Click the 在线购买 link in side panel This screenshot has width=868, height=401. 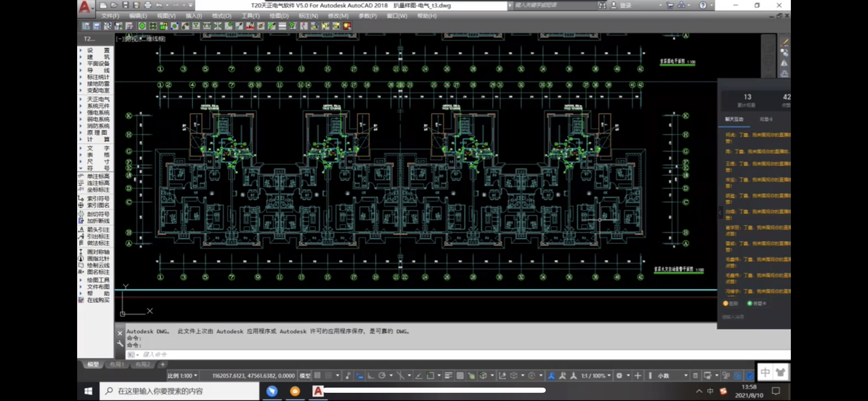tap(98, 300)
